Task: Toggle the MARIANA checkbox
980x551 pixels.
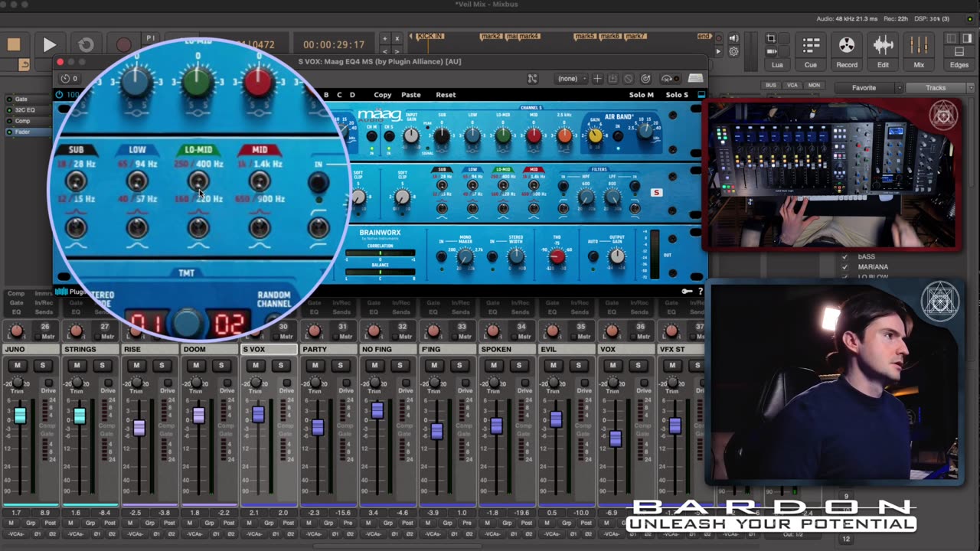Action: click(844, 267)
